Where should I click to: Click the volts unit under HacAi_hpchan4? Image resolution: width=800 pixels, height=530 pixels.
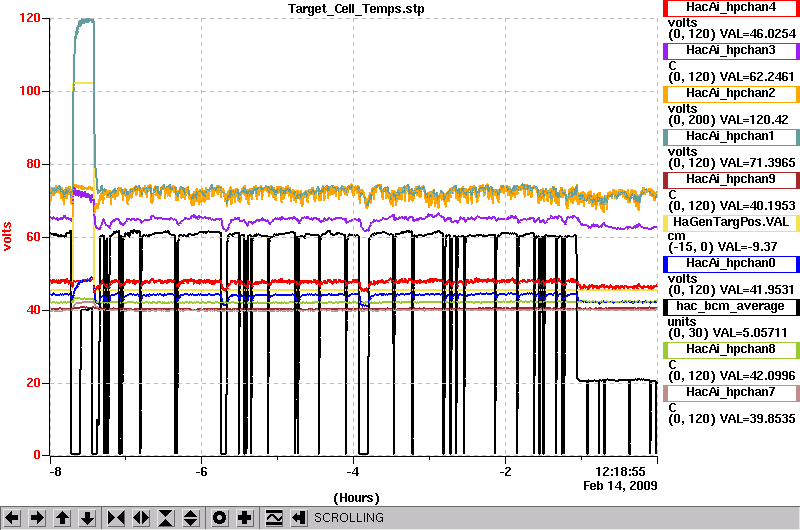pyautogui.click(x=683, y=23)
